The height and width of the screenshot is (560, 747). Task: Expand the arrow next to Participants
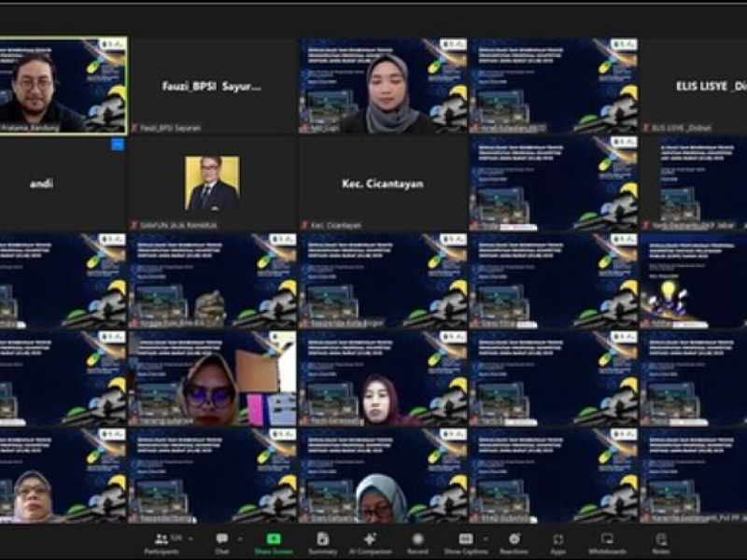pyautogui.click(x=187, y=539)
